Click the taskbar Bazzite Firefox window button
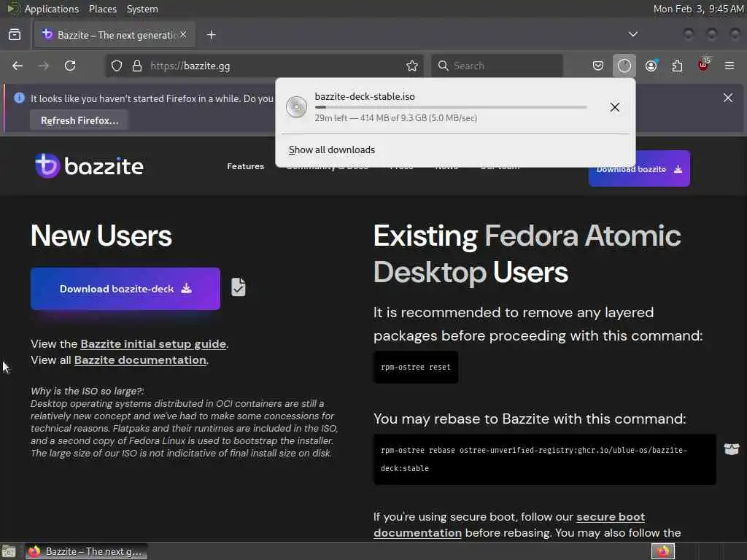Image resolution: width=747 pixels, height=560 pixels. [86, 551]
